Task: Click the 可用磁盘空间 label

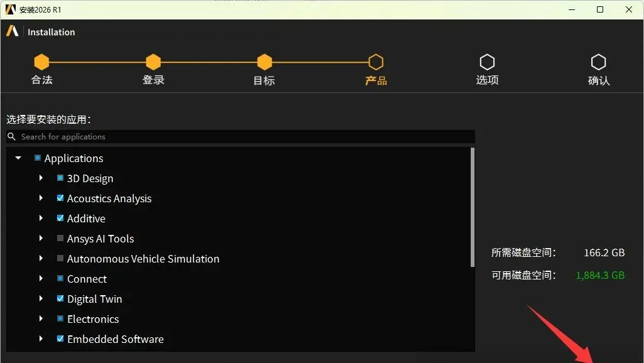Action: click(x=523, y=275)
